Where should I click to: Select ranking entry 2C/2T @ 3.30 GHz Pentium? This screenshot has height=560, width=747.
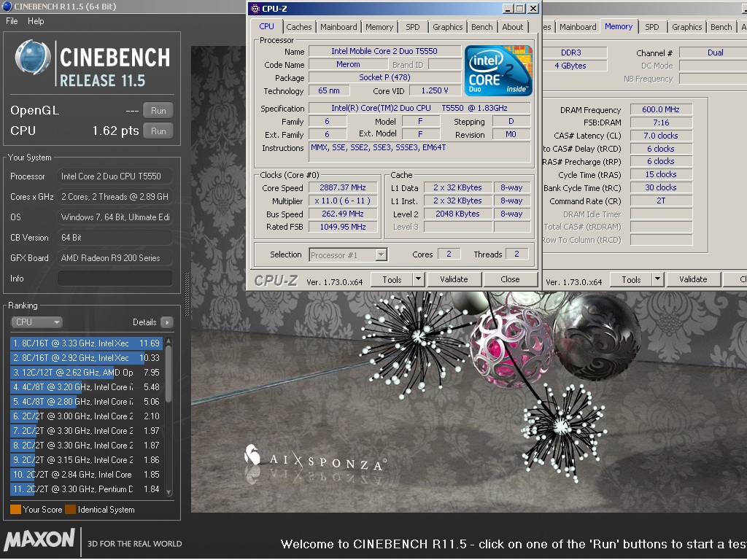pos(86,489)
